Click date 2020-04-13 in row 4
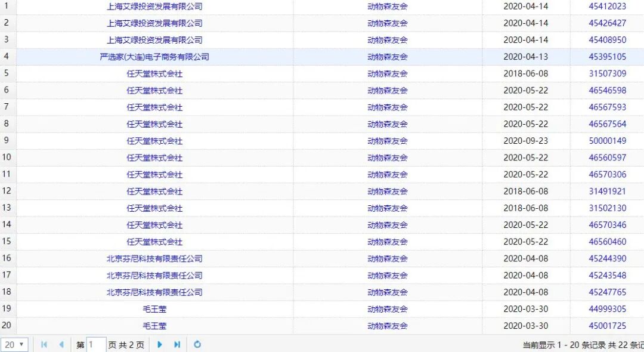Viewport: 644px width, 352px height. click(x=526, y=57)
